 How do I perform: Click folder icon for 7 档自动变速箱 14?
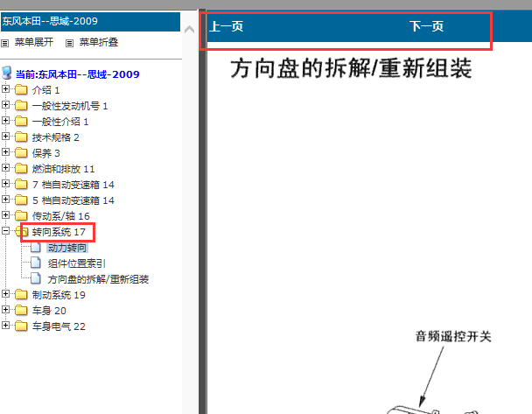click(21, 185)
